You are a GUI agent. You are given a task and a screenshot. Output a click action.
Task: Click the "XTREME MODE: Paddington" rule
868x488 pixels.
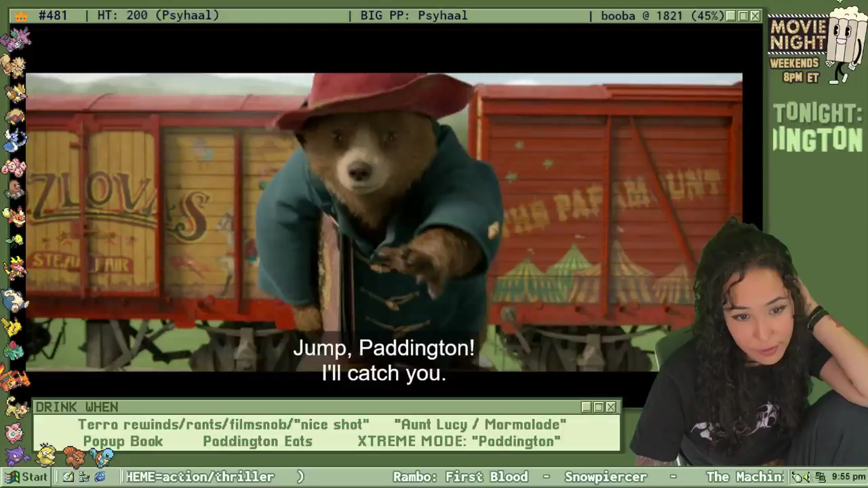[x=459, y=441]
